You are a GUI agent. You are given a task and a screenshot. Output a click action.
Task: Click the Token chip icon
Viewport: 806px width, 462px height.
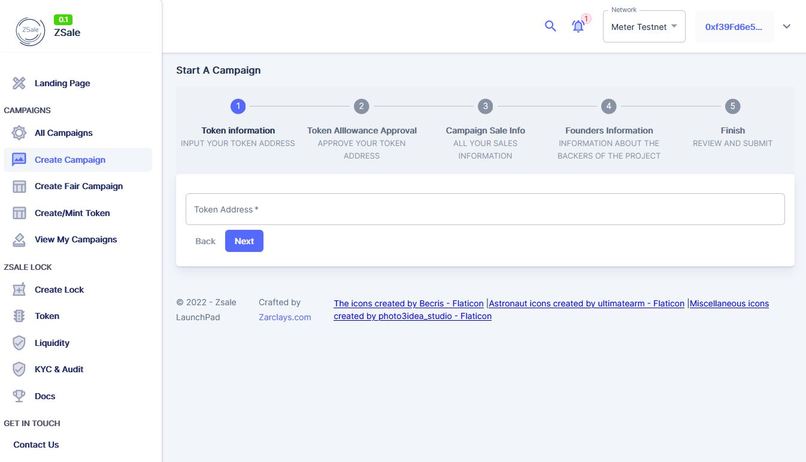pos(19,316)
